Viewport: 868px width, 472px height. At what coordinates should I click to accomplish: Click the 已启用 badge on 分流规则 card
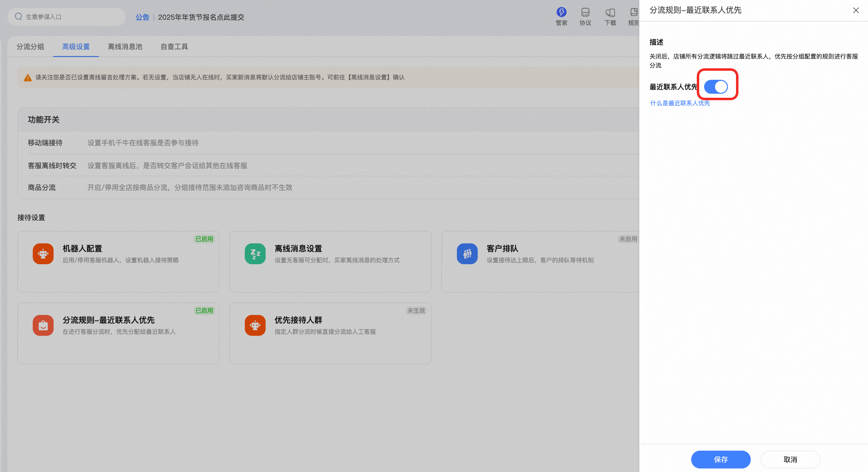[x=204, y=310]
